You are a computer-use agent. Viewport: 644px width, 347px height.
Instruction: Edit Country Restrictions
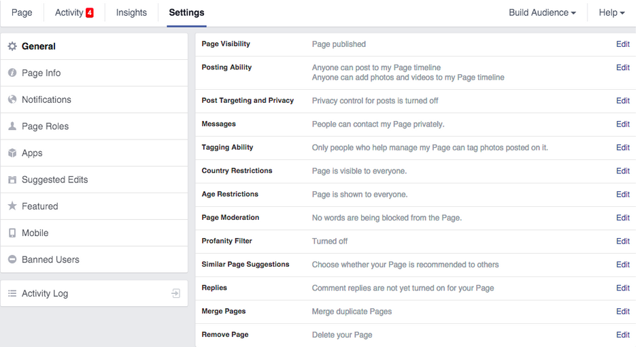623,171
